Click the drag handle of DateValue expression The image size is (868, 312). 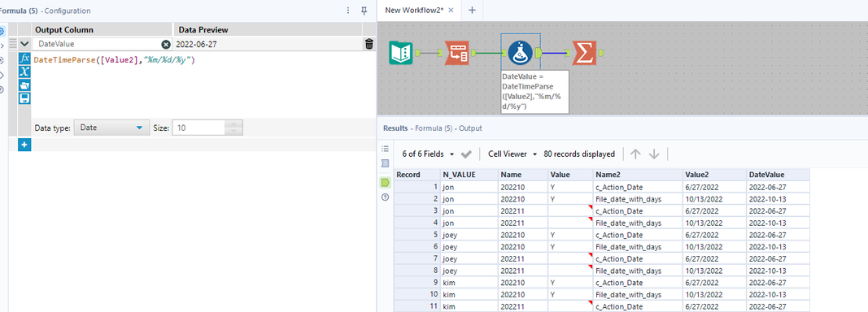[x=13, y=44]
